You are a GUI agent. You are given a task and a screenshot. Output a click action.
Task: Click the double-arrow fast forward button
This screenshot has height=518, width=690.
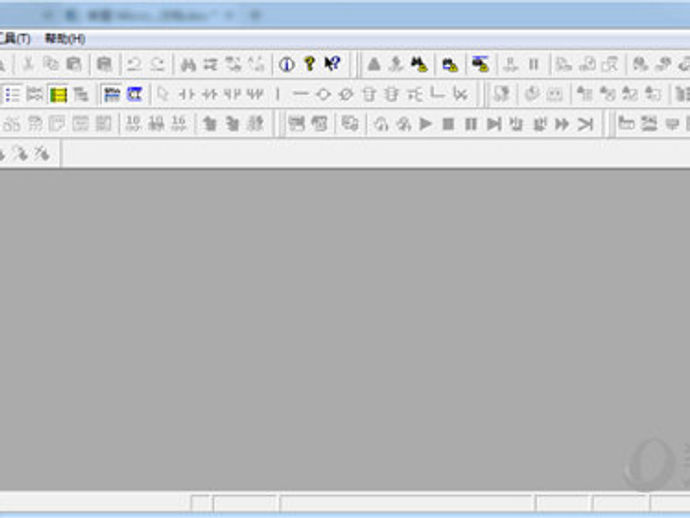[562, 124]
